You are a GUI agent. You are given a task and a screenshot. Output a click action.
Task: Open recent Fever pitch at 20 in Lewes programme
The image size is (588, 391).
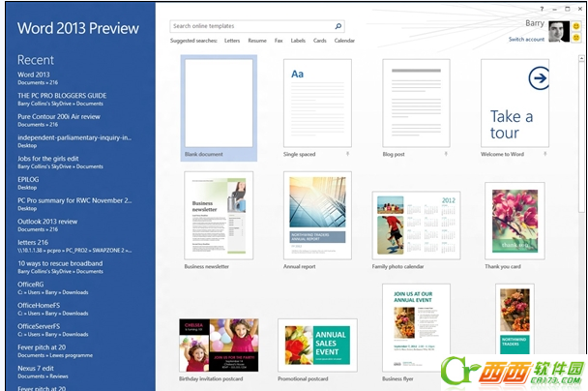[x=55, y=351]
